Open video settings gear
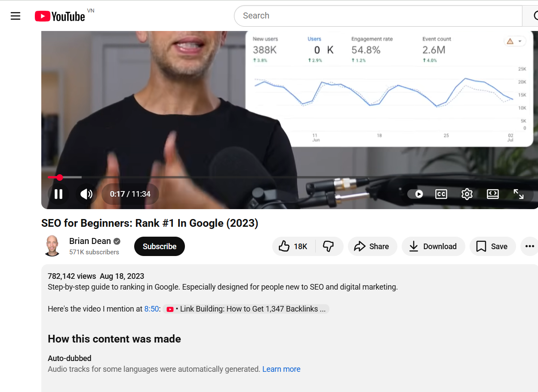 click(x=467, y=194)
